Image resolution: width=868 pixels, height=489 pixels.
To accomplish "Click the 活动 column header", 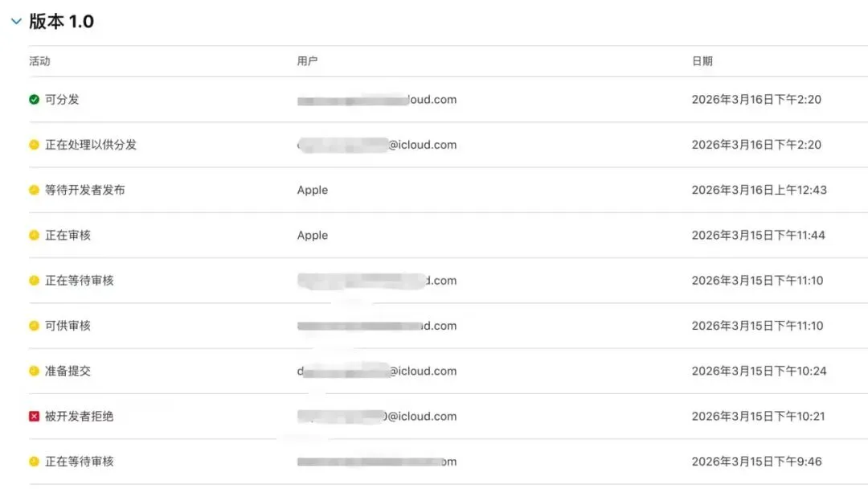I will coord(39,61).
